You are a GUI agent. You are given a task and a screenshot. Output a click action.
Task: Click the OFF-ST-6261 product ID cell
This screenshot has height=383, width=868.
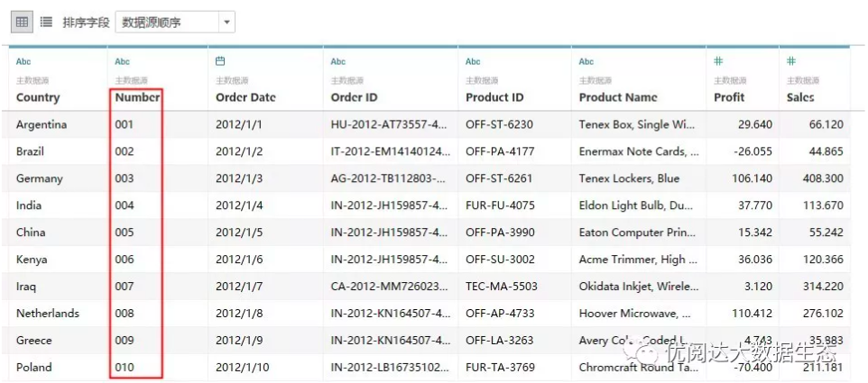[499, 178]
